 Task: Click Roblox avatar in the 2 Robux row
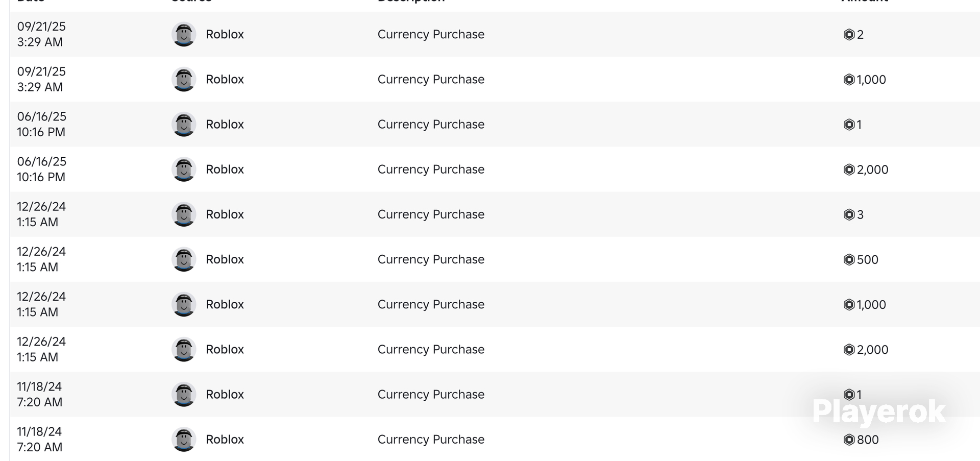click(184, 34)
